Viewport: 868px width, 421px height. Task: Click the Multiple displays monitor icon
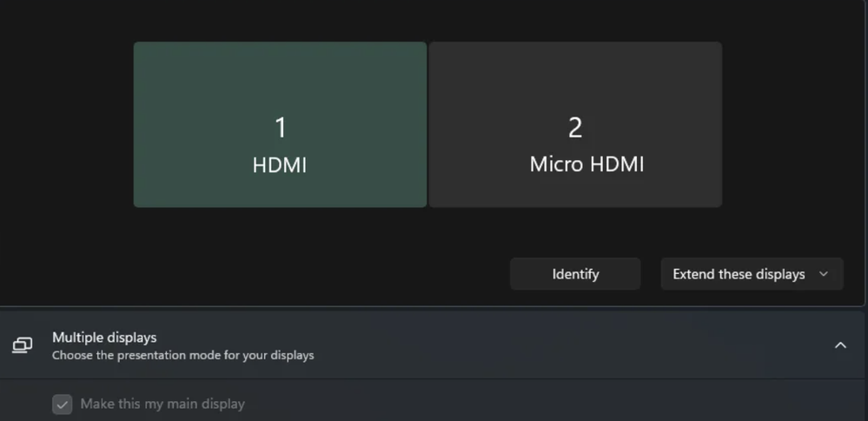coord(22,345)
